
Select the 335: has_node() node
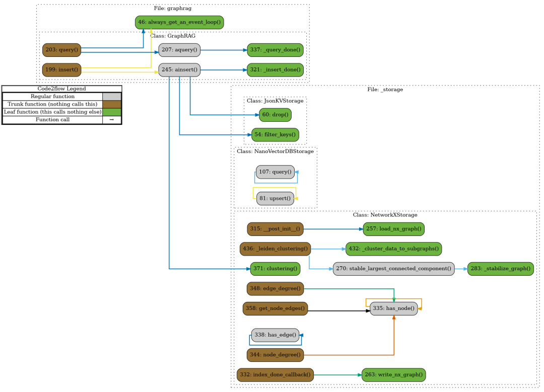pos(393,308)
